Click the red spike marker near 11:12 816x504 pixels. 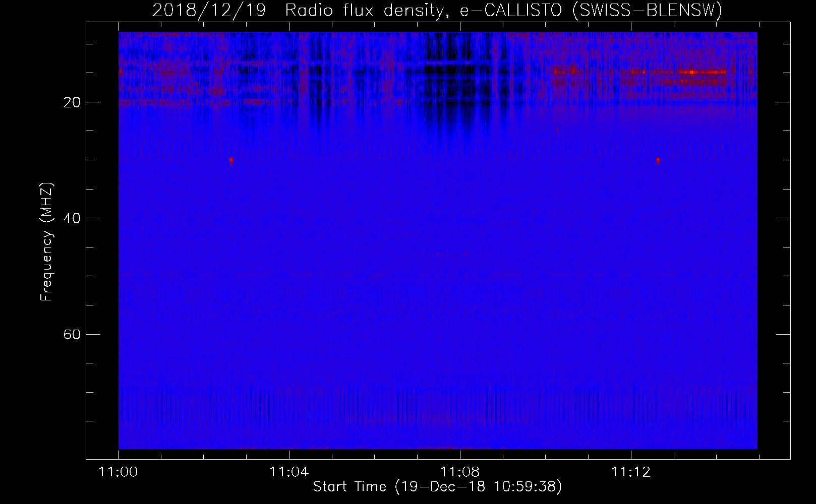point(658,161)
